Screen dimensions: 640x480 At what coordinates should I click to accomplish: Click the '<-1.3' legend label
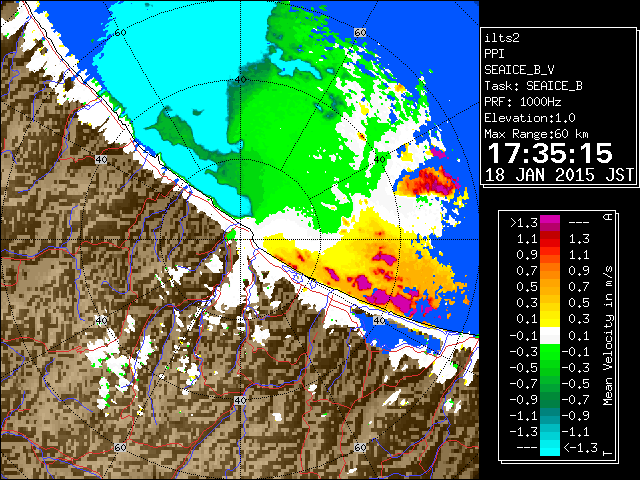coord(580,447)
